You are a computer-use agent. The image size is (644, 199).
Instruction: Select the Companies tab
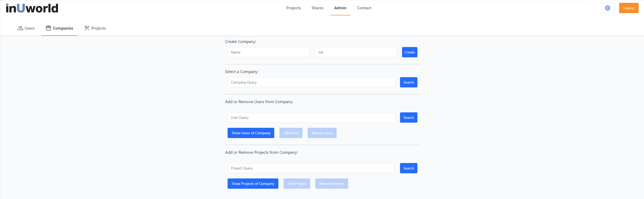59,28
